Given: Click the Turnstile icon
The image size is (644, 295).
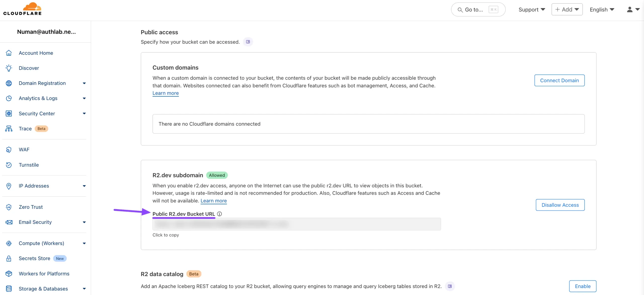Looking at the screenshot, I should [9, 165].
